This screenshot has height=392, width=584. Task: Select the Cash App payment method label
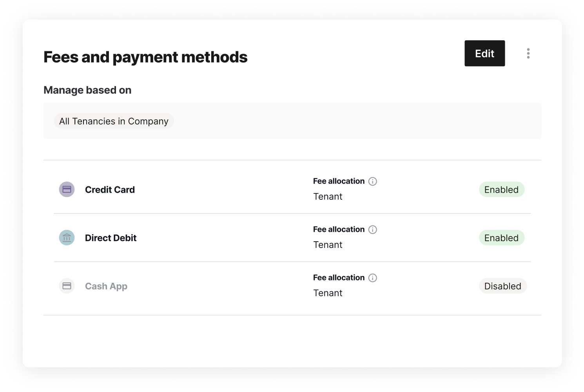click(106, 286)
